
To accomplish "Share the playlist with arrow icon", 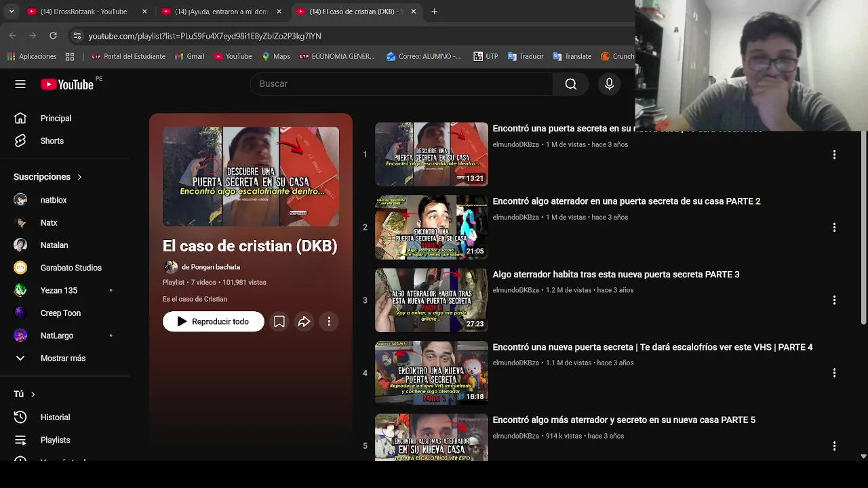I will pyautogui.click(x=304, y=321).
